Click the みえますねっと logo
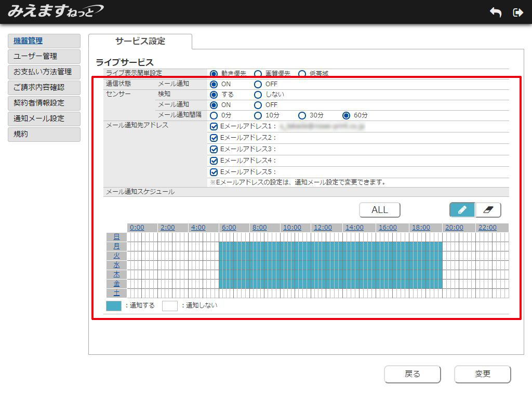 (x=56, y=11)
